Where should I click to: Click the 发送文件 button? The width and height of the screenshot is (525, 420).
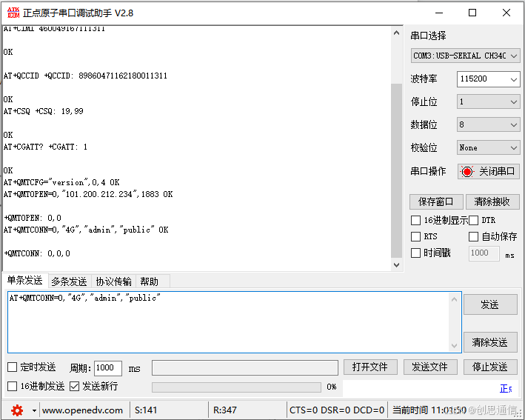tap(430, 367)
